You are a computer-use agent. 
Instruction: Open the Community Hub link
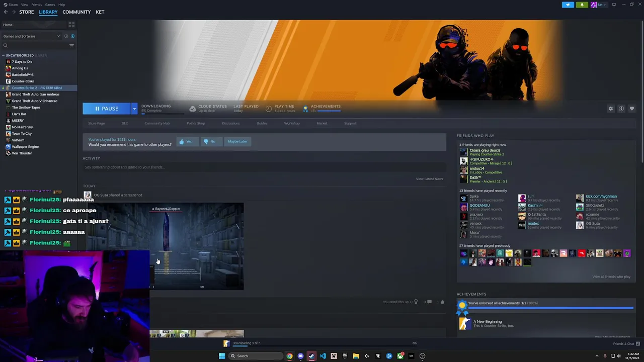[157, 123]
